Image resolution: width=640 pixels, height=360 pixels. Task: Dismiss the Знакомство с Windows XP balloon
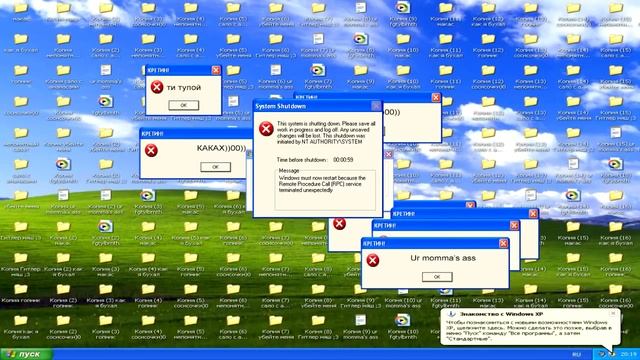pyautogui.click(x=613, y=313)
